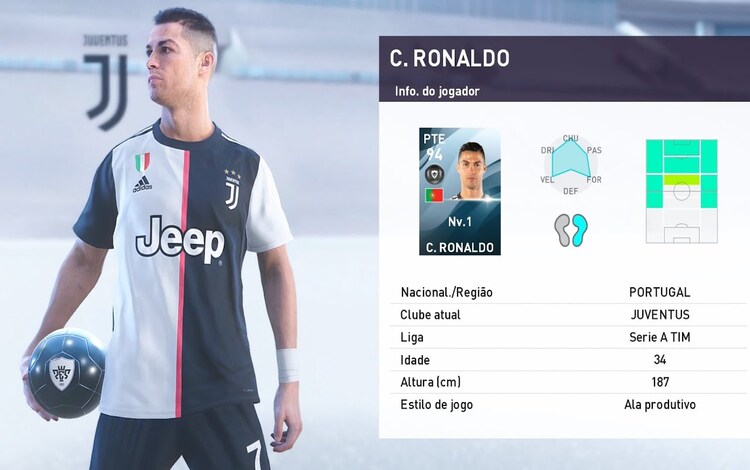Image resolution: width=750 pixels, height=470 pixels.
Task: Select the Nacional./Região row
Action: click(x=568, y=292)
